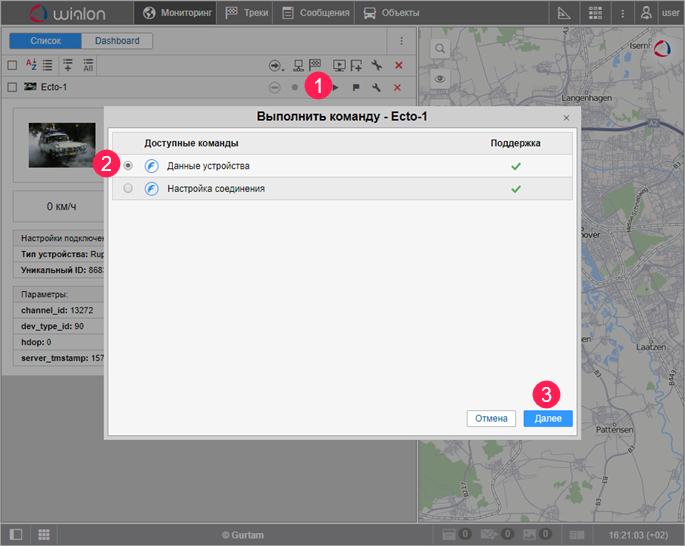Open the monitoring panel three-dots menu
685x546 pixels.
401,41
